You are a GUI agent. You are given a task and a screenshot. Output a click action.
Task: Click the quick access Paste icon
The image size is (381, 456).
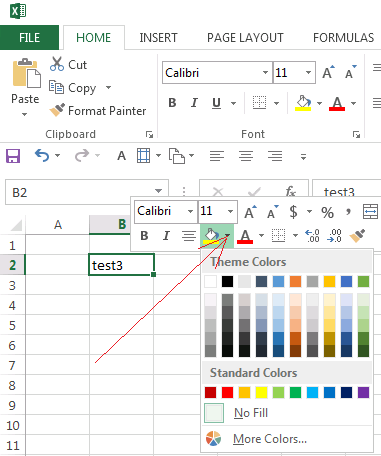pyautogui.click(x=177, y=156)
